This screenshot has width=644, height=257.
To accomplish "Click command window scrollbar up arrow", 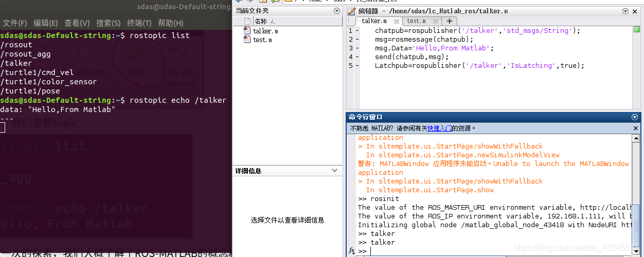I will pyautogui.click(x=636, y=137).
